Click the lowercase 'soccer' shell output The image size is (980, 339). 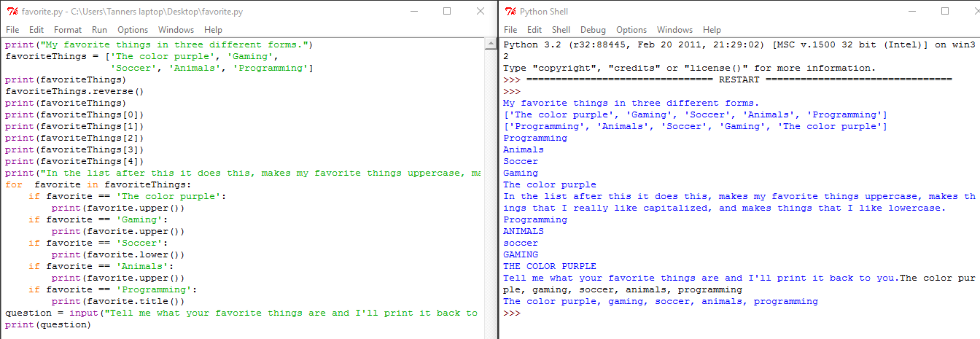pos(521,243)
